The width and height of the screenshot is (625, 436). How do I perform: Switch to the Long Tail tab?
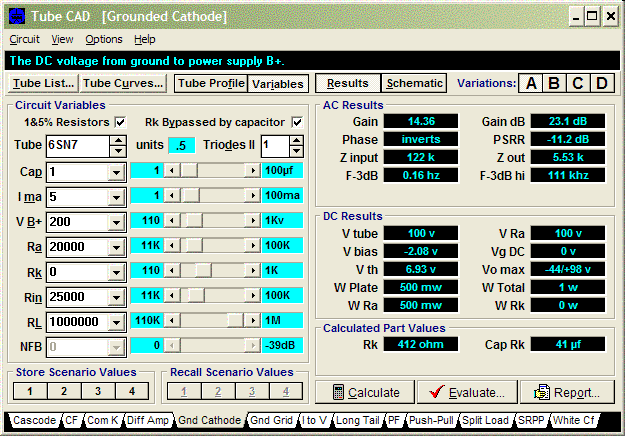coord(358,420)
